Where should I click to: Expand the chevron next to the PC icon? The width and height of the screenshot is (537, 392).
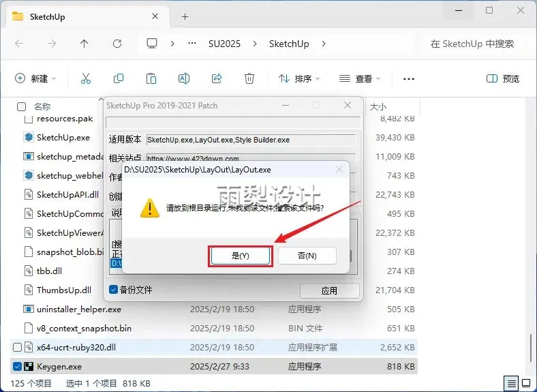coord(172,44)
